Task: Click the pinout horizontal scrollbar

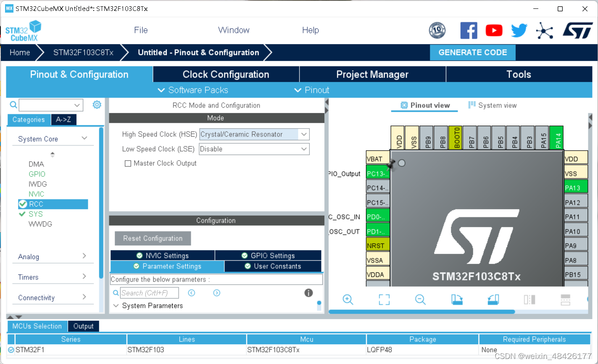Action: (421, 311)
